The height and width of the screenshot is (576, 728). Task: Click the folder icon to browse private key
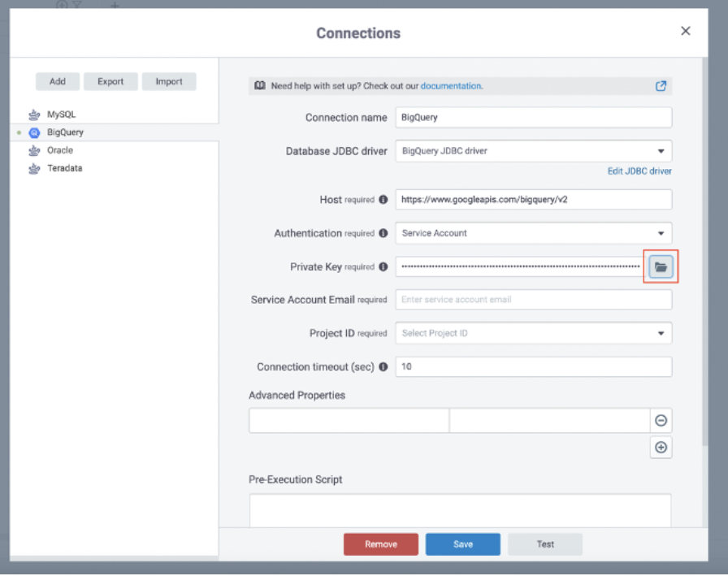click(x=661, y=267)
